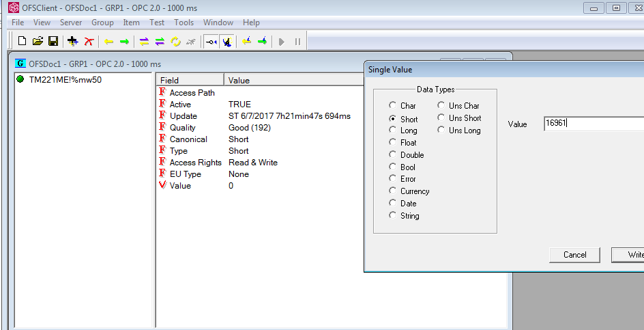Click the yellow circular refresh icon
This screenshot has height=330, width=644.
[175, 42]
